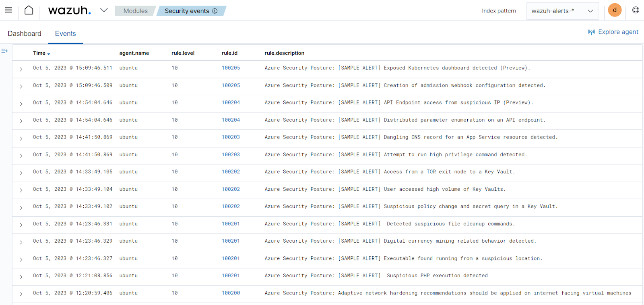
Task: Click the rule.level column header
Action: [x=183, y=53]
